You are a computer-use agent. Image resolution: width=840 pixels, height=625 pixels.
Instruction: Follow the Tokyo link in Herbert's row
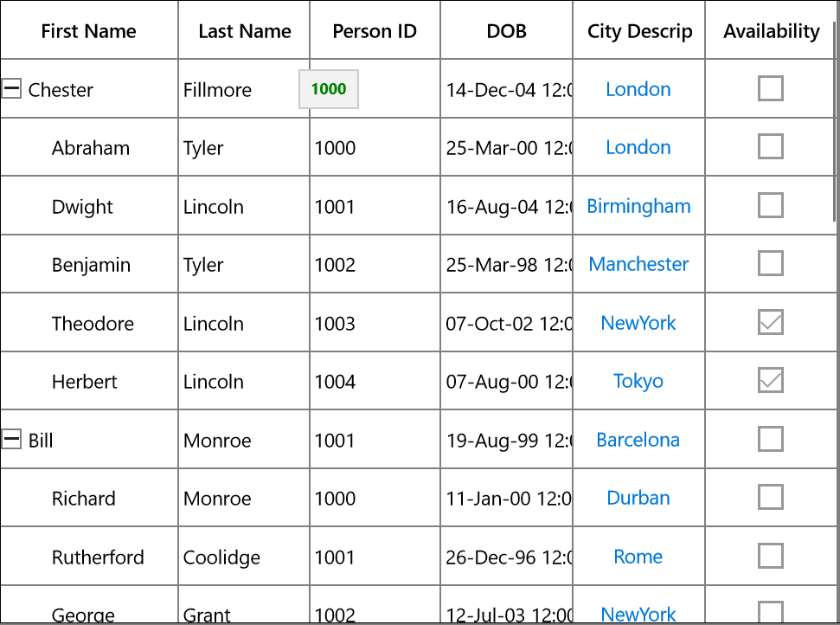coord(638,381)
